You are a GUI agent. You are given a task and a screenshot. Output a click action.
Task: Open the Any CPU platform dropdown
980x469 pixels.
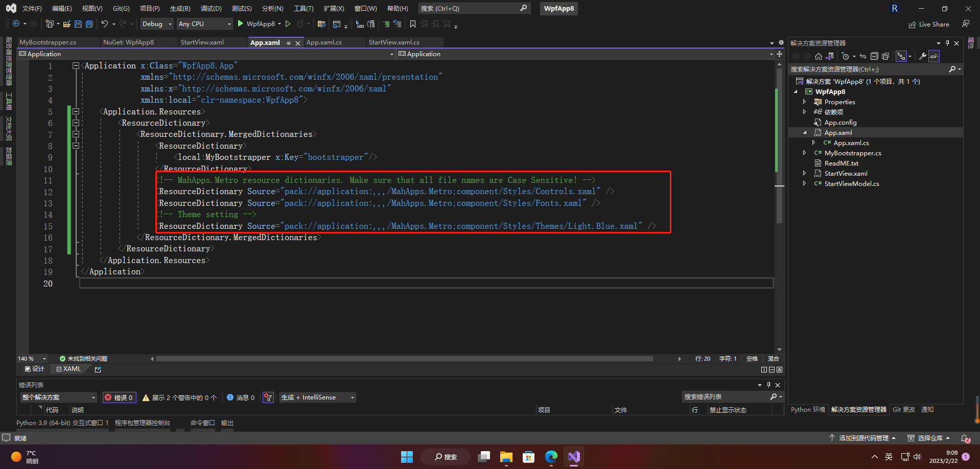(x=204, y=24)
